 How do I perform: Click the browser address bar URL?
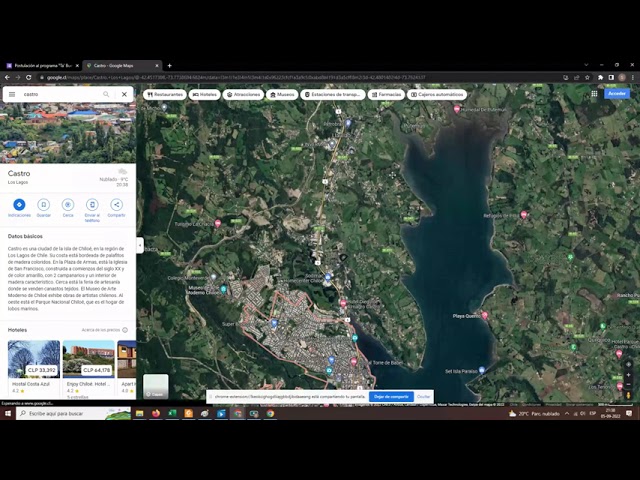[236, 78]
